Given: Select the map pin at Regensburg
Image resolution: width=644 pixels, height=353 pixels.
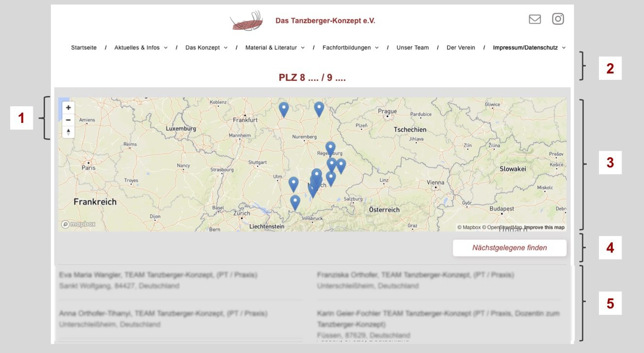Looking at the screenshot, I should pyautogui.click(x=331, y=149).
